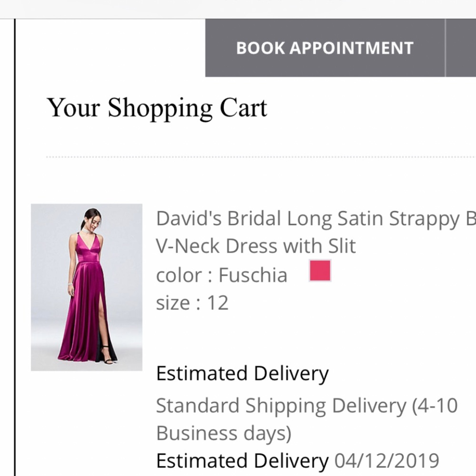Click the size : 12 label
The height and width of the screenshot is (476, 476).
192,302
